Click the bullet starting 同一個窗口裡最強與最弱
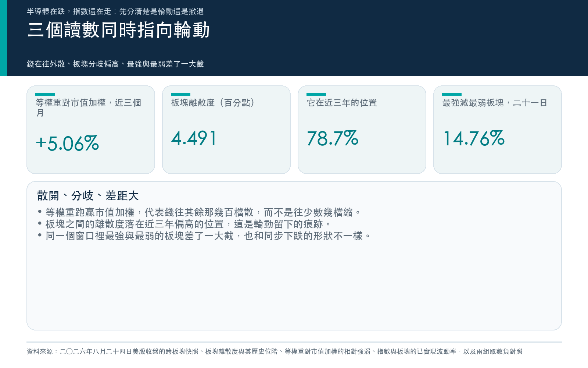This screenshot has width=588, height=368. tap(205, 236)
